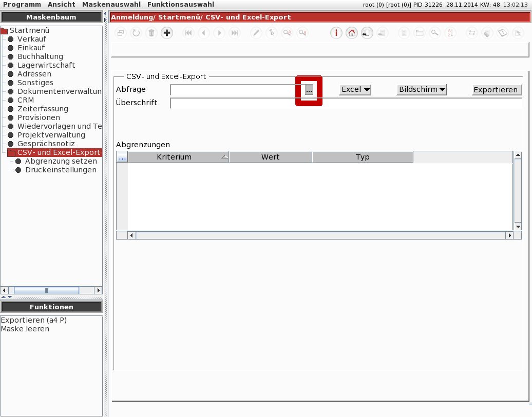Select Wiedervorlagen und Te tree entry
Screen dimensions: 532x417
[x=60, y=126]
